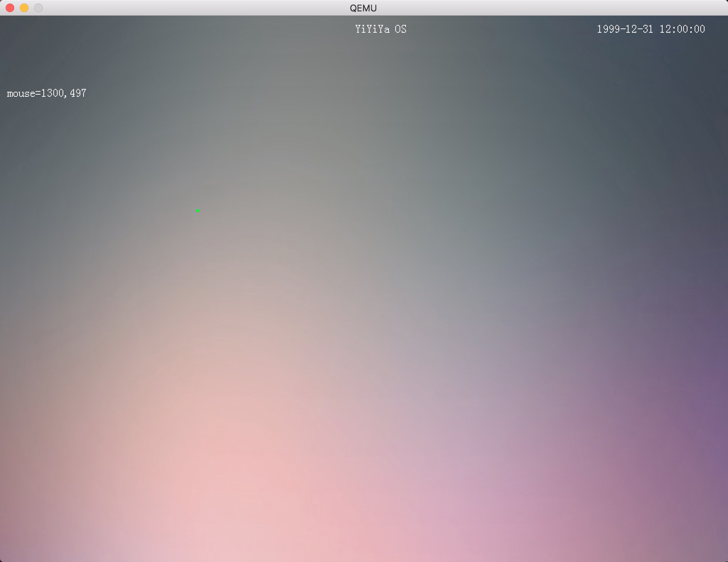
Task: Click the empty title bar right of QEMU
Action: click(x=533, y=8)
